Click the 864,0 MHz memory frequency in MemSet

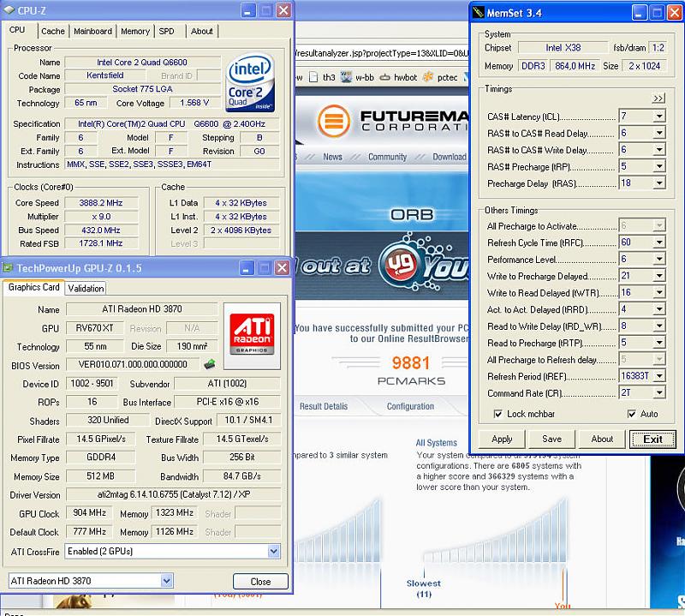point(575,66)
